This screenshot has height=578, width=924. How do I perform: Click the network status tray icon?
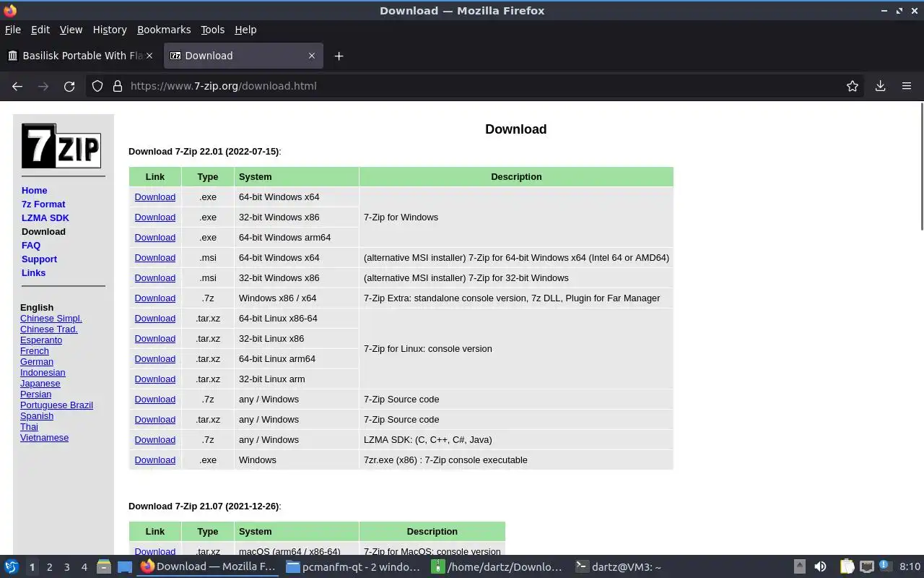coord(867,567)
